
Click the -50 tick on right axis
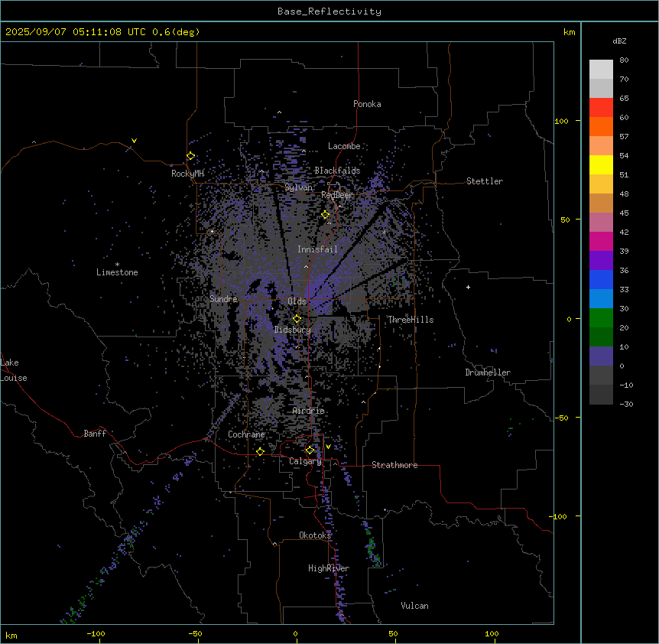coord(561,418)
